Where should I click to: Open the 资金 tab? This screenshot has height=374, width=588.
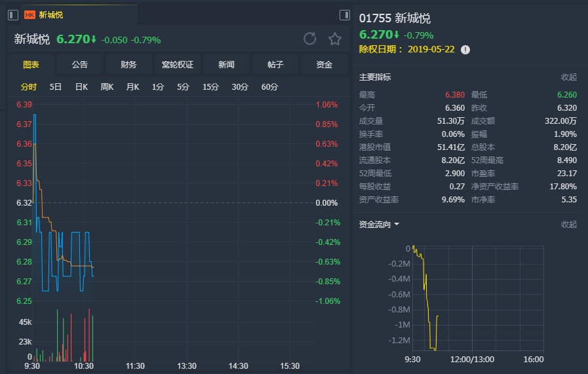324,65
